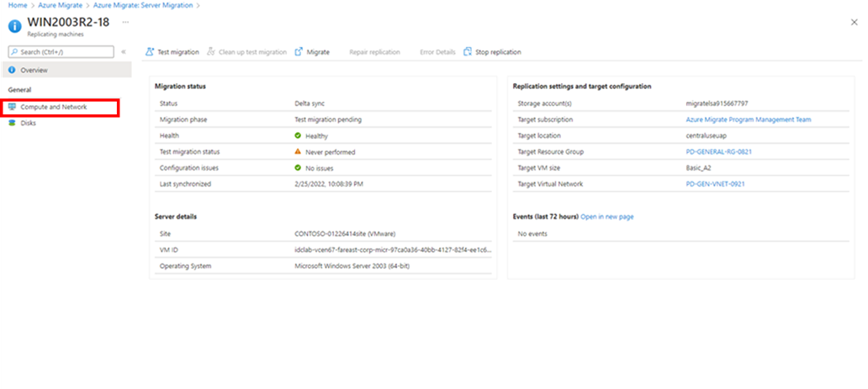Open the Disks section

click(x=28, y=123)
